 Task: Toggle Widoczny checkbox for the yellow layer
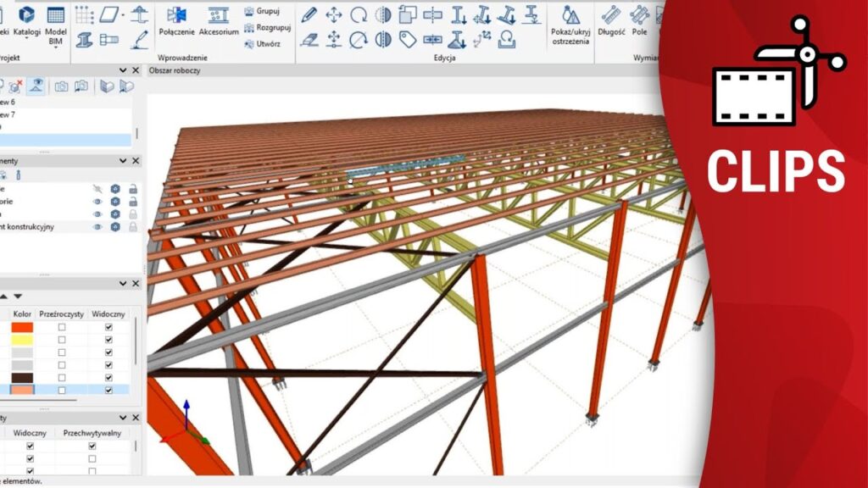pyautogui.click(x=108, y=340)
